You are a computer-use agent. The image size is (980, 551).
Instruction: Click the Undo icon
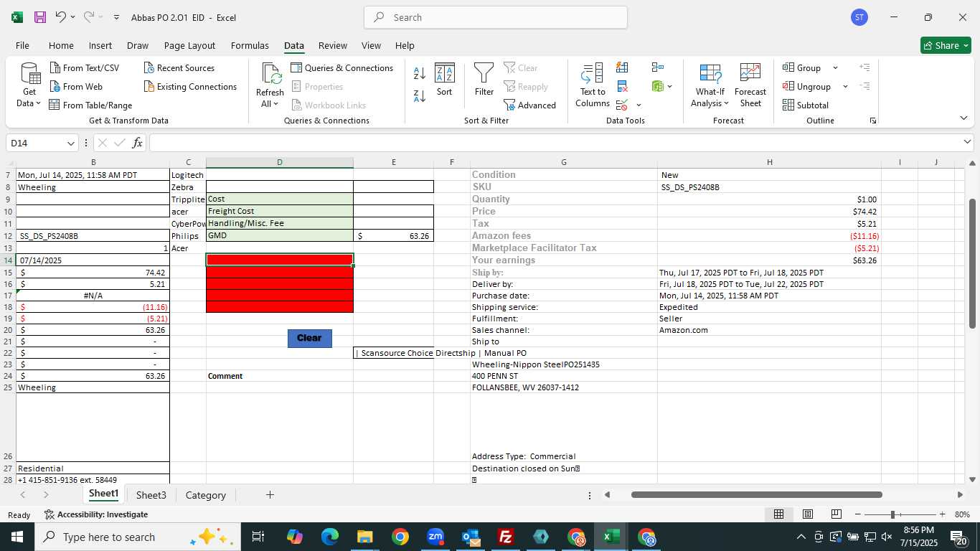coord(60,17)
